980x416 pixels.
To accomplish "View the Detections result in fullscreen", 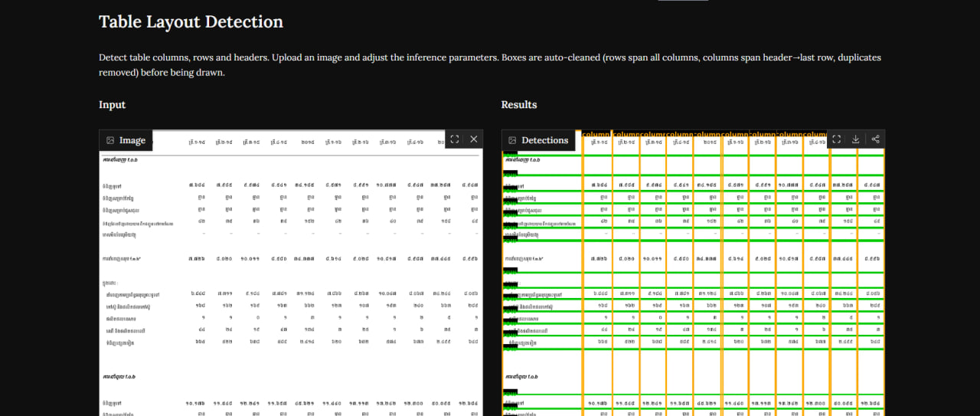I will 836,139.
